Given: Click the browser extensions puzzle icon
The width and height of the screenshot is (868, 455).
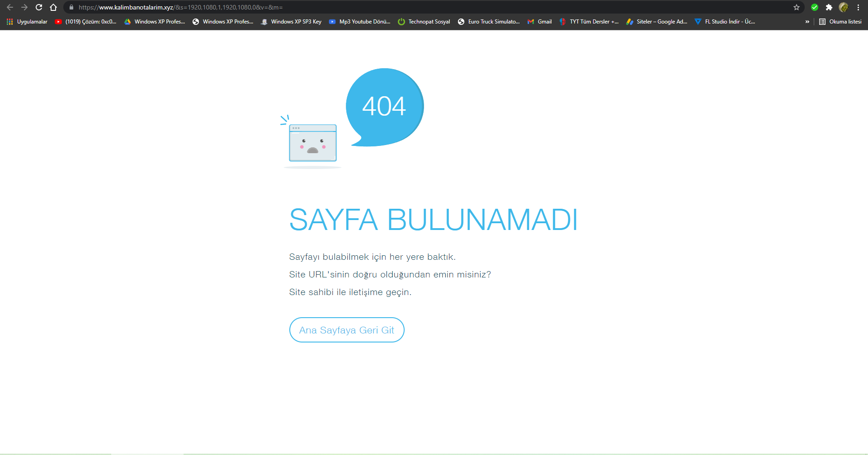Looking at the screenshot, I should coord(830,7).
